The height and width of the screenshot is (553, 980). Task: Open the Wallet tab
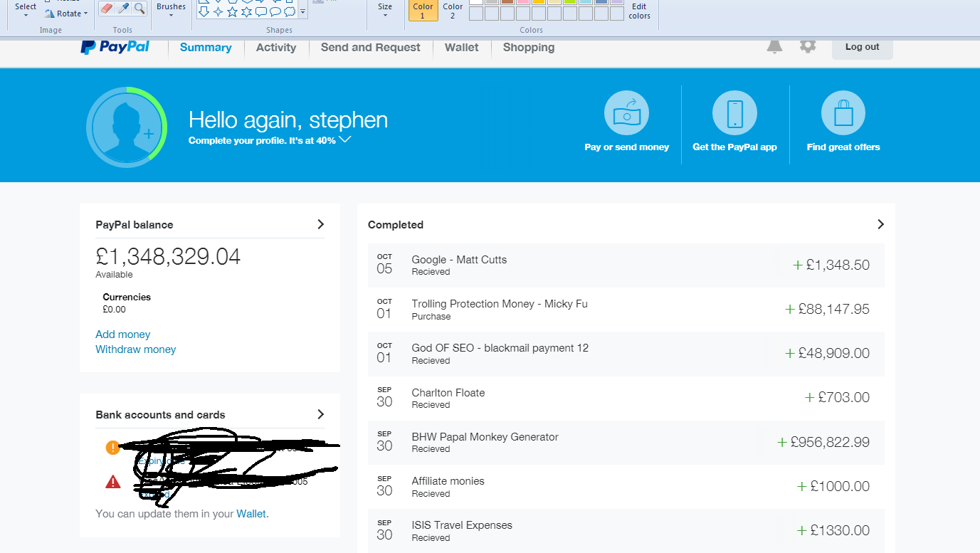click(x=462, y=48)
